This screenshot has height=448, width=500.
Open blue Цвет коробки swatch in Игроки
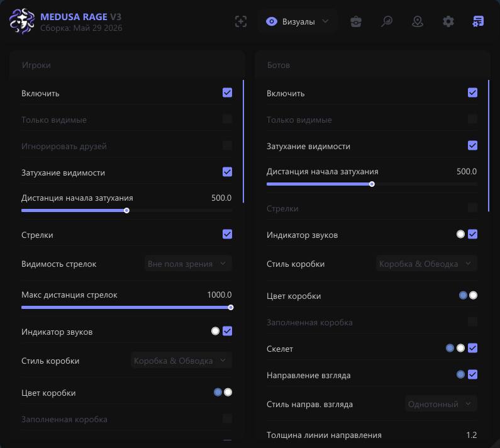point(218,392)
